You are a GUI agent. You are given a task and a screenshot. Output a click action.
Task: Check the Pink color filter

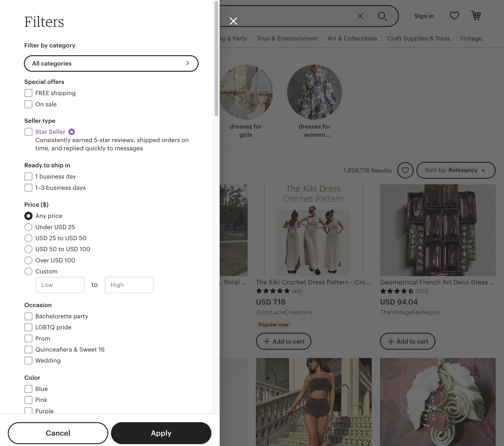pos(28,400)
